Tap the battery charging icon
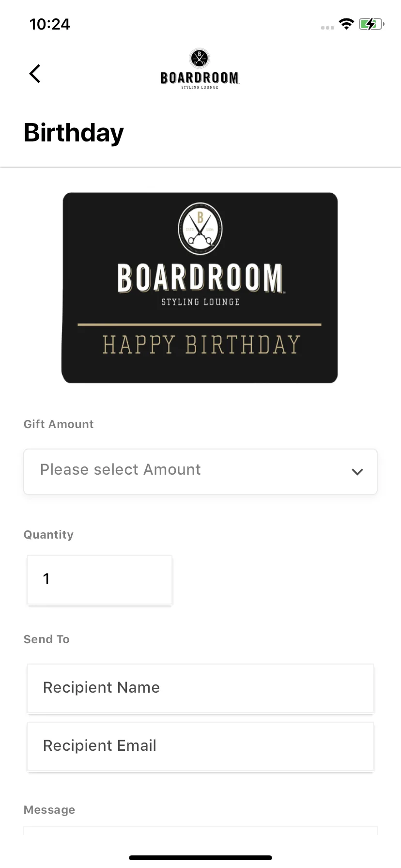 [x=371, y=24]
